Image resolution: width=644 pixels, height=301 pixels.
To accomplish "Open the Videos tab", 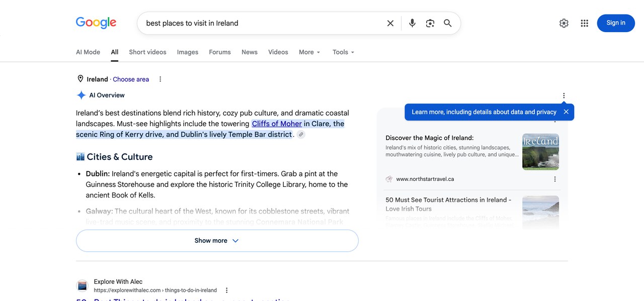I will pos(278,52).
